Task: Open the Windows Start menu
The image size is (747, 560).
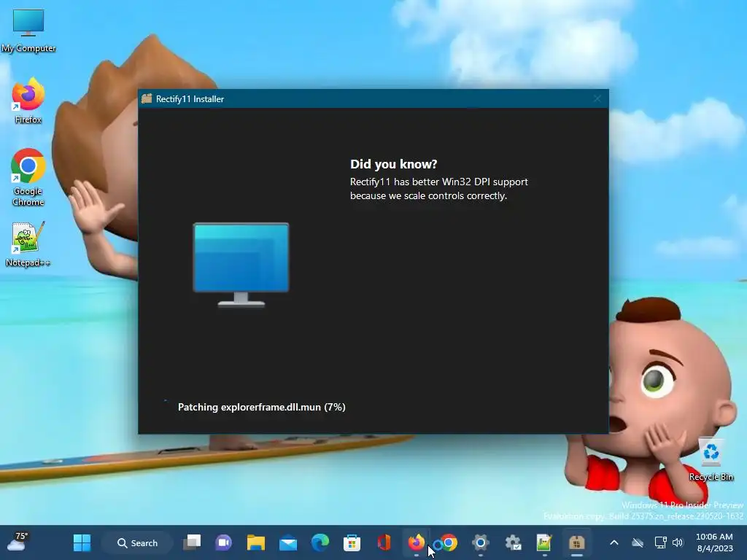Action: coord(82,542)
